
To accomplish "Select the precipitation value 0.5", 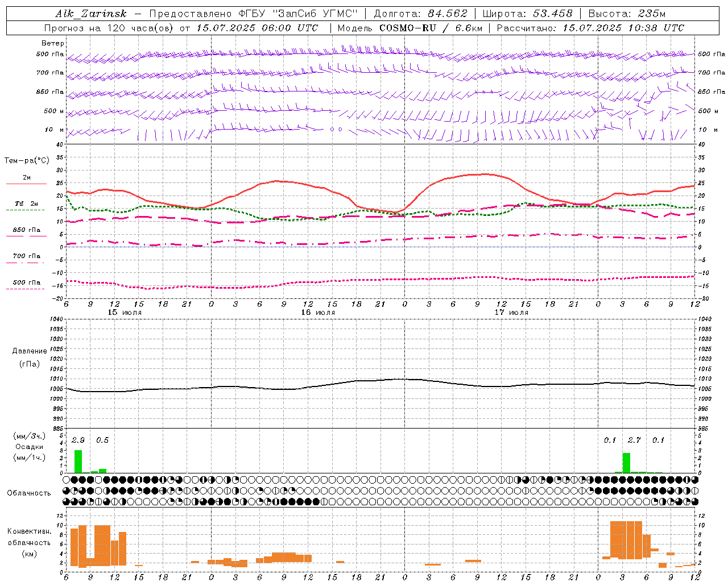I will [102, 440].
